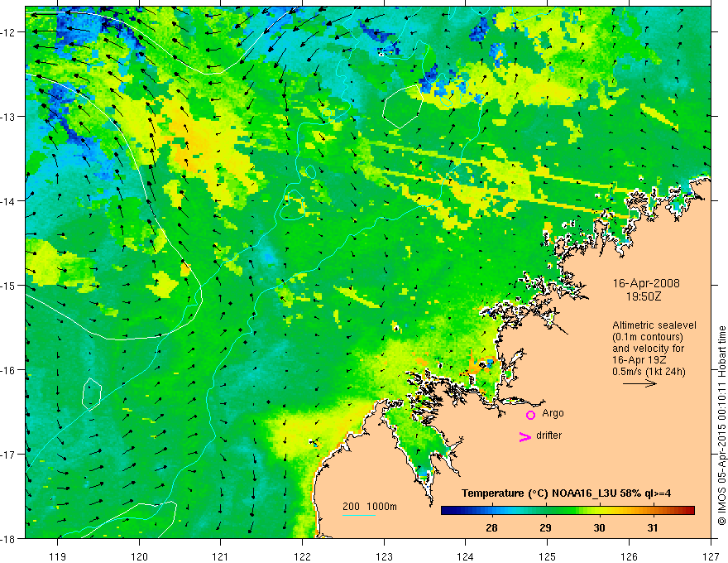Click the date label 16-Apr-2008

tap(646, 283)
